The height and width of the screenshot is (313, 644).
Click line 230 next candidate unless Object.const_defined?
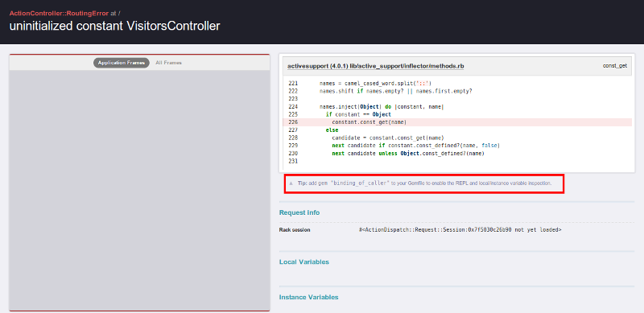(408, 153)
